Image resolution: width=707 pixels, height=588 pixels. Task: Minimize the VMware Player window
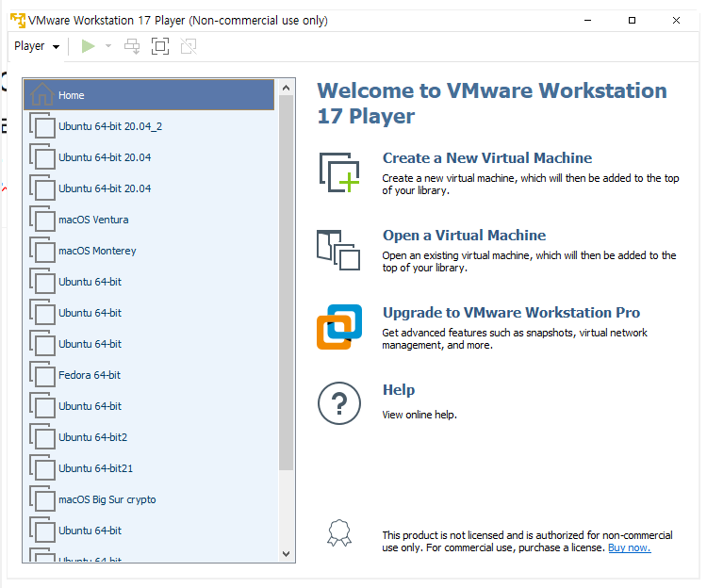[587, 21]
